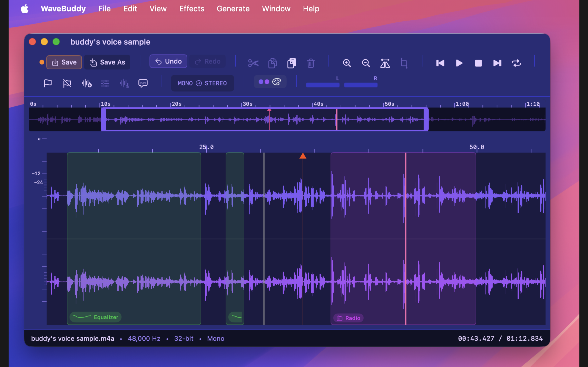Click the zoom out magnifier icon
Viewport: 588px width, 367px height.
click(366, 63)
